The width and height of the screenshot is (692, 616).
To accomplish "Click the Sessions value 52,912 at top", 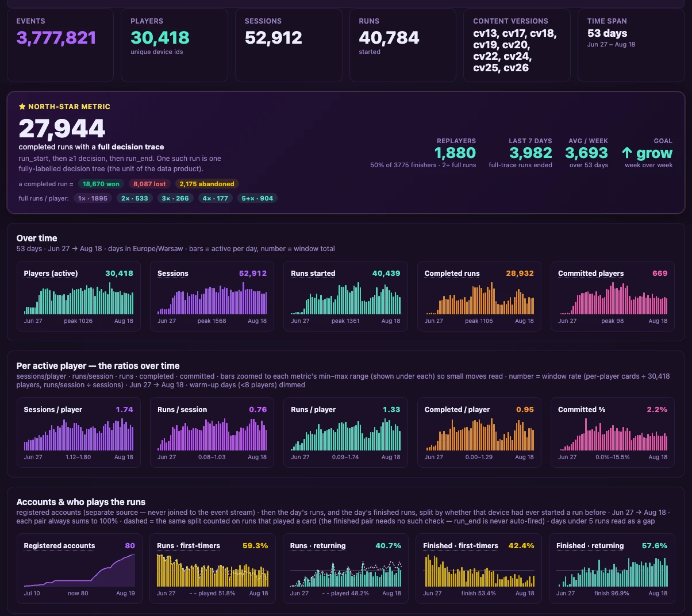I will tap(274, 38).
